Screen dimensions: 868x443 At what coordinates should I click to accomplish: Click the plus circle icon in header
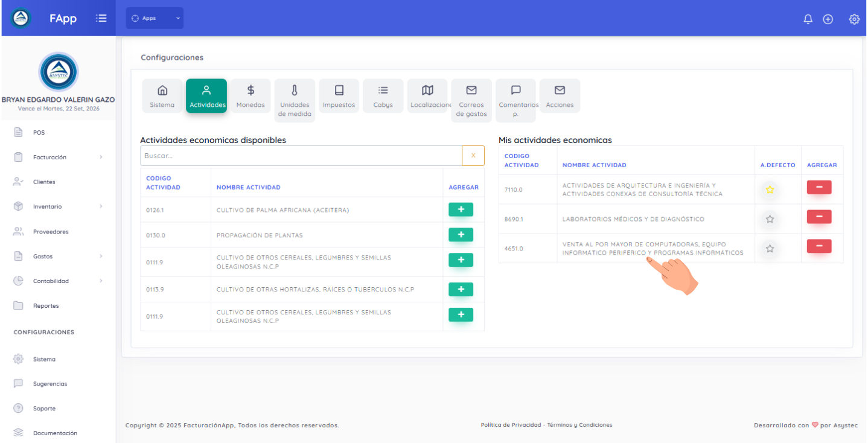point(828,19)
